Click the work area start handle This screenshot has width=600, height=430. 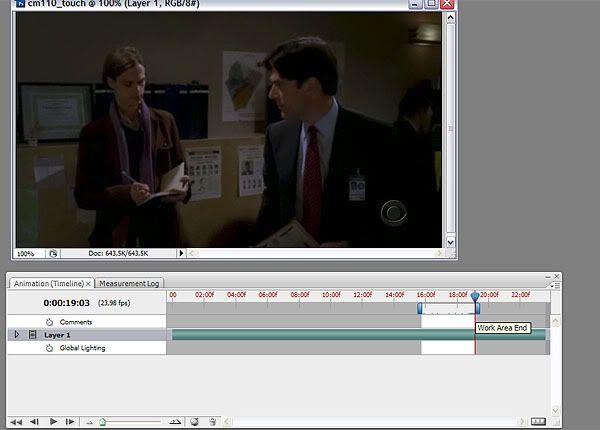(420, 308)
